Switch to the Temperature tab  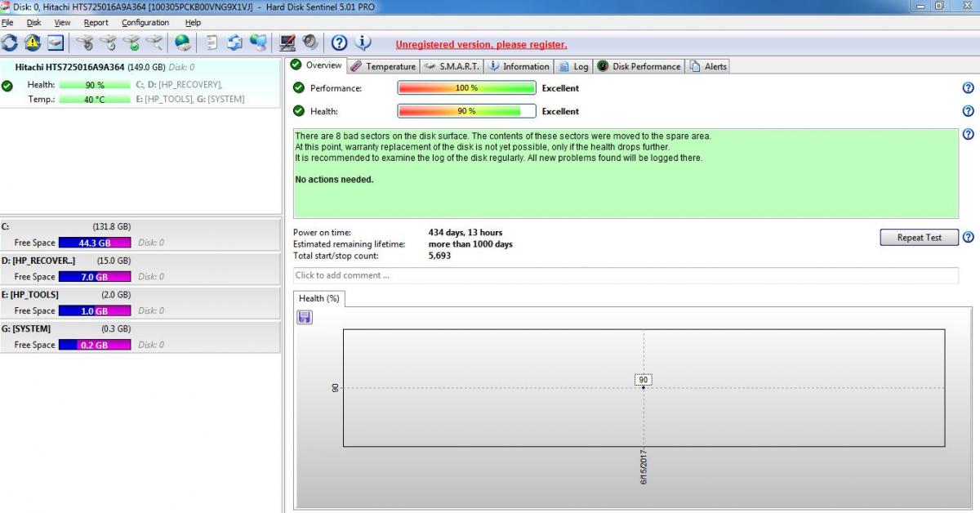point(384,66)
